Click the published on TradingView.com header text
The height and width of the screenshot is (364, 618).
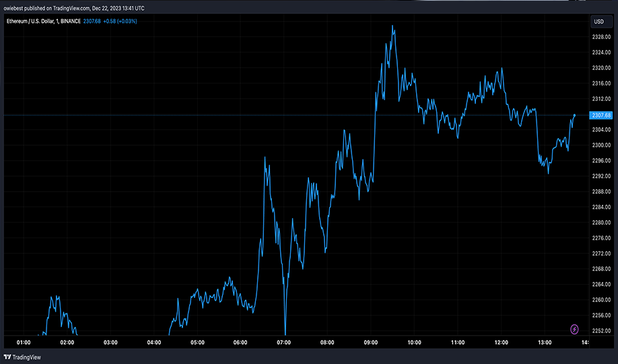pos(57,8)
